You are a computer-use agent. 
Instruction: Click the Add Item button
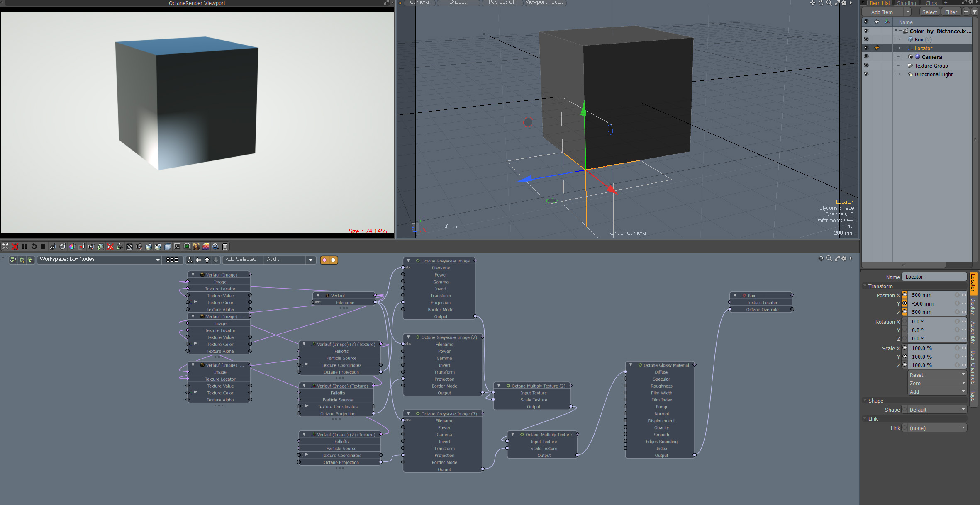882,12
